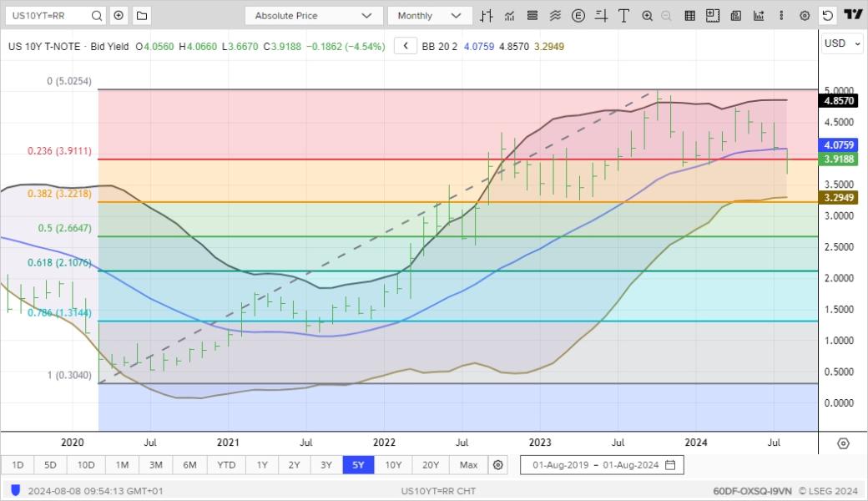Click the TradingView logo icon
The width and height of the screenshot is (868, 501).
[x=853, y=15]
